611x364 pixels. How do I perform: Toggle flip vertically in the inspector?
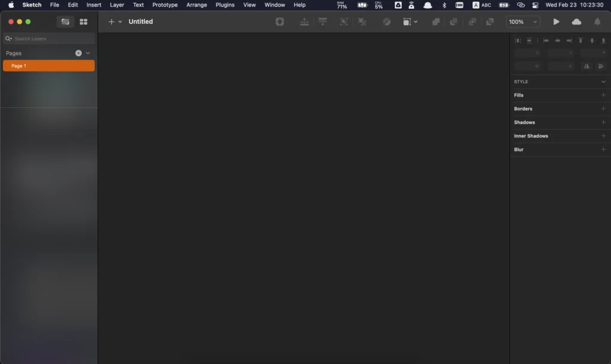point(601,66)
